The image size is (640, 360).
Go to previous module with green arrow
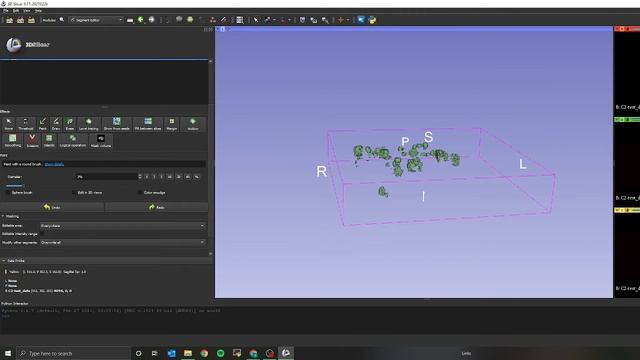[141, 20]
